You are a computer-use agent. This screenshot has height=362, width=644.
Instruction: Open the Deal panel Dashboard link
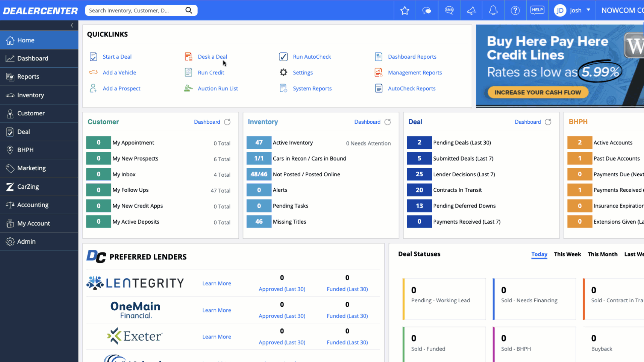[528, 122]
